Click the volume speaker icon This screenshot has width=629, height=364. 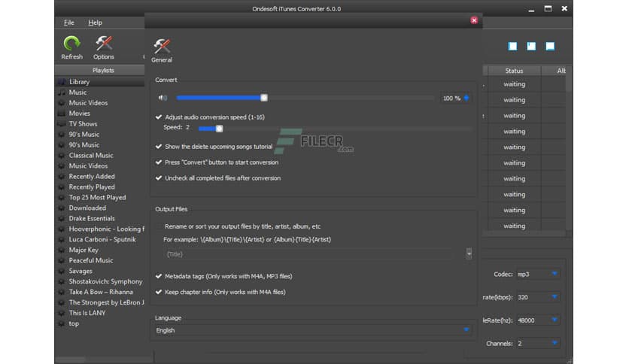[163, 98]
